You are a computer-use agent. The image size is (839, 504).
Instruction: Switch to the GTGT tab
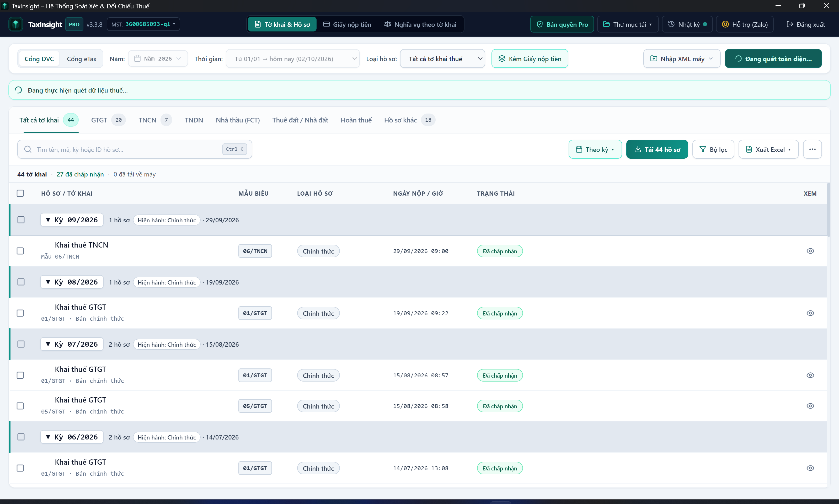(108, 120)
